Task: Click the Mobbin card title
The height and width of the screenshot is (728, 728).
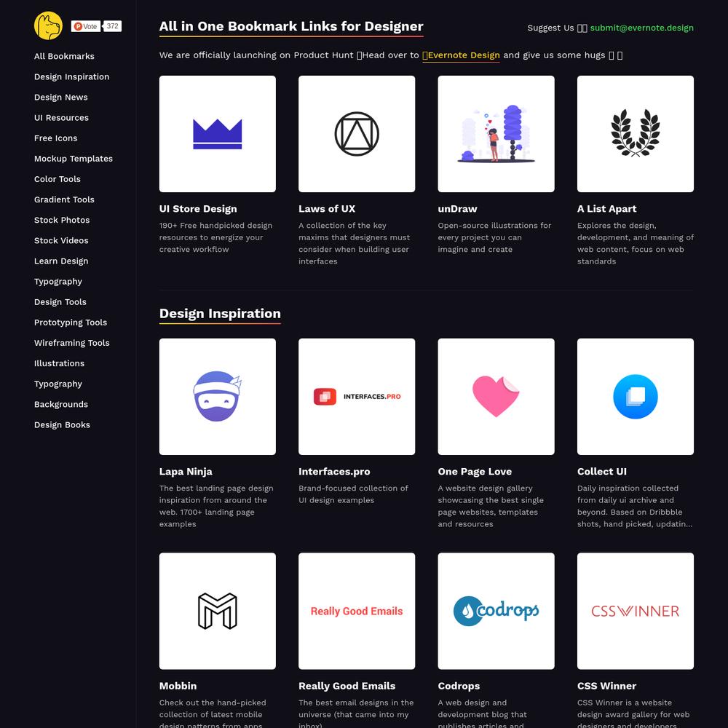Action: click(x=178, y=687)
